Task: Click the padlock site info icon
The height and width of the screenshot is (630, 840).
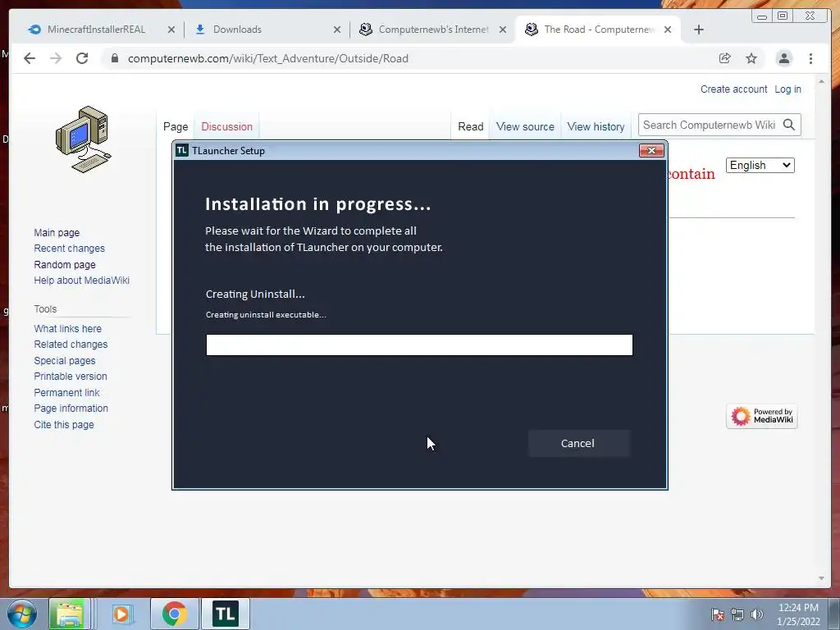Action: pos(114,58)
